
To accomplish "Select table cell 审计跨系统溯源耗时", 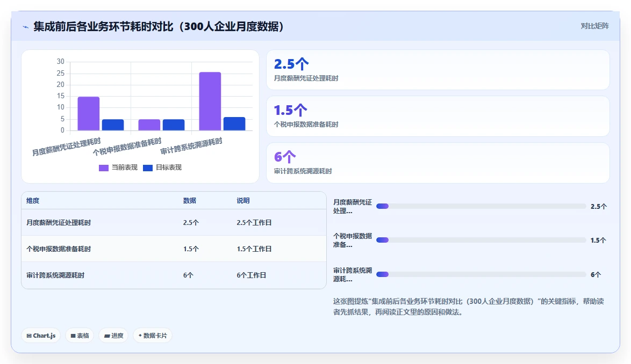I will pyautogui.click(x=55, y=275).
